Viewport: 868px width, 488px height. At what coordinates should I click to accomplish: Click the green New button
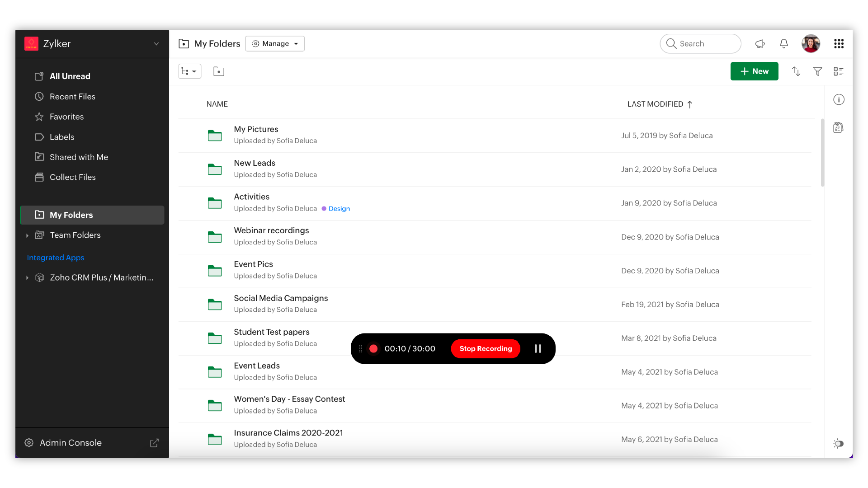pos(754,71)
